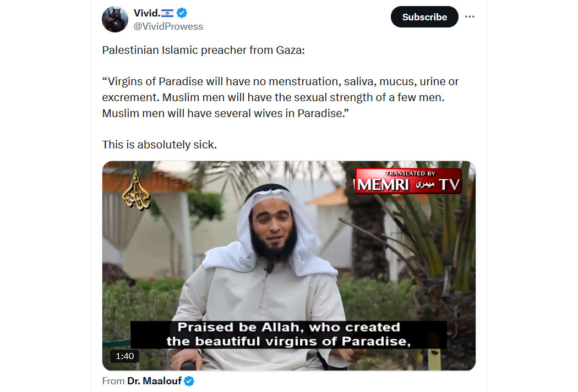Click the verified badge next to Dr. Maalouf
The width and height of the screenshot is (578, 392).
tap(189, 381)
